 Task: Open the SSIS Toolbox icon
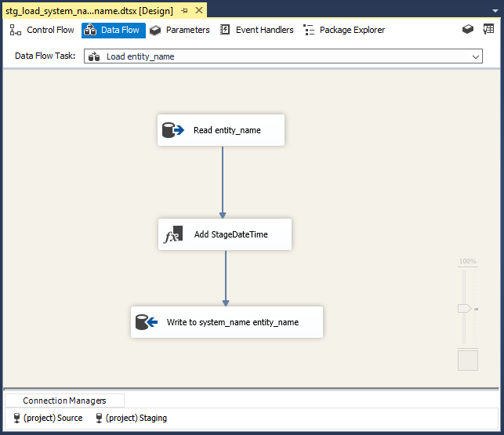468,29
